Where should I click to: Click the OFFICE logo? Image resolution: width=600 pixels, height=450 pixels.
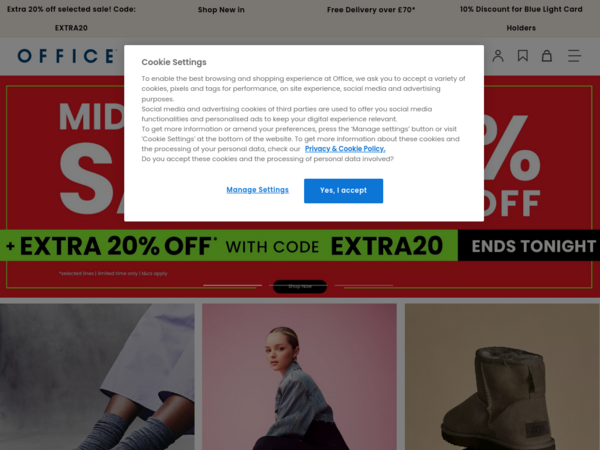coord(67,56)
